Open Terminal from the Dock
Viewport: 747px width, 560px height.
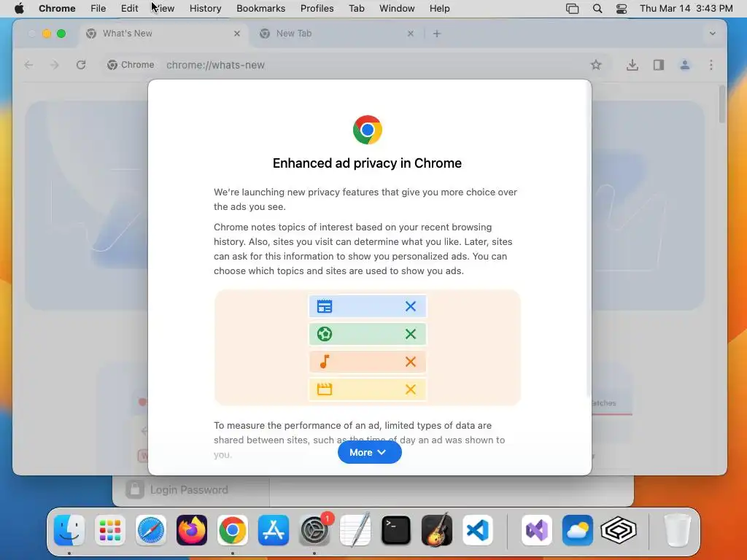pyautogui.click(x=396, y=530)
